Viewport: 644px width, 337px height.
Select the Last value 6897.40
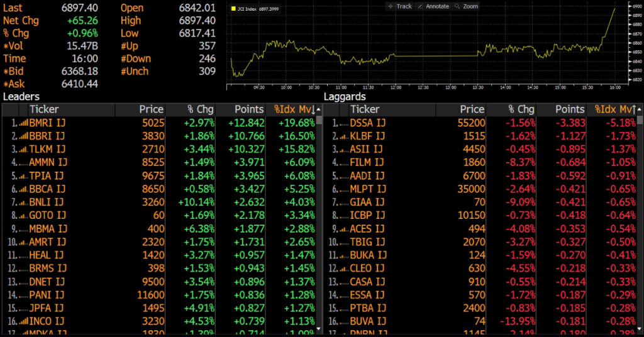80,8
